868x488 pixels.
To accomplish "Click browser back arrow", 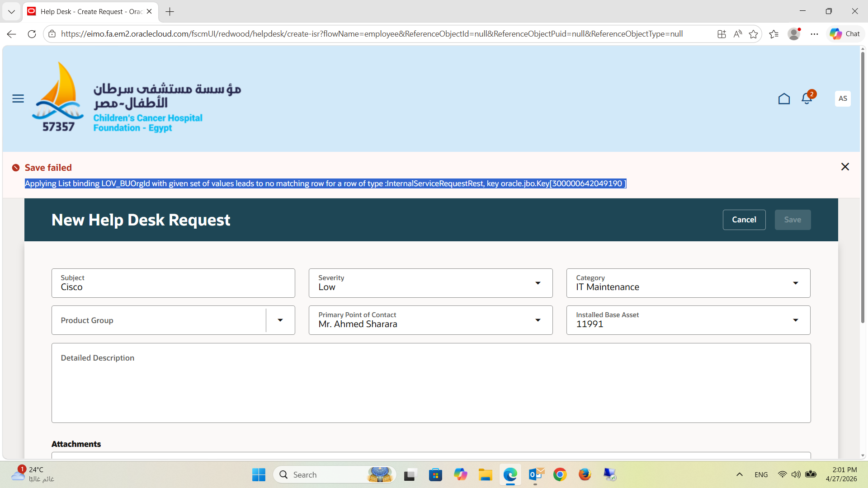I will 12,34.
